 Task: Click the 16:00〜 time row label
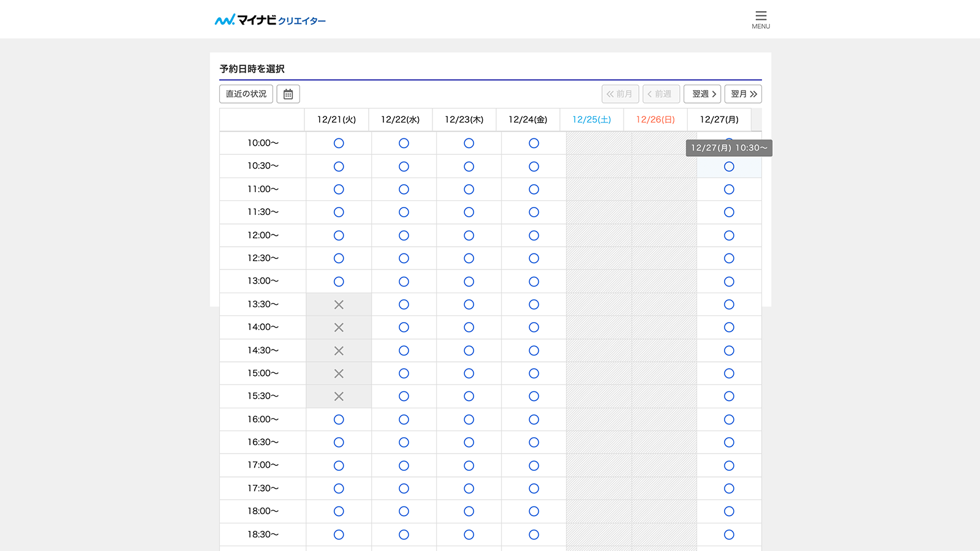263,419
